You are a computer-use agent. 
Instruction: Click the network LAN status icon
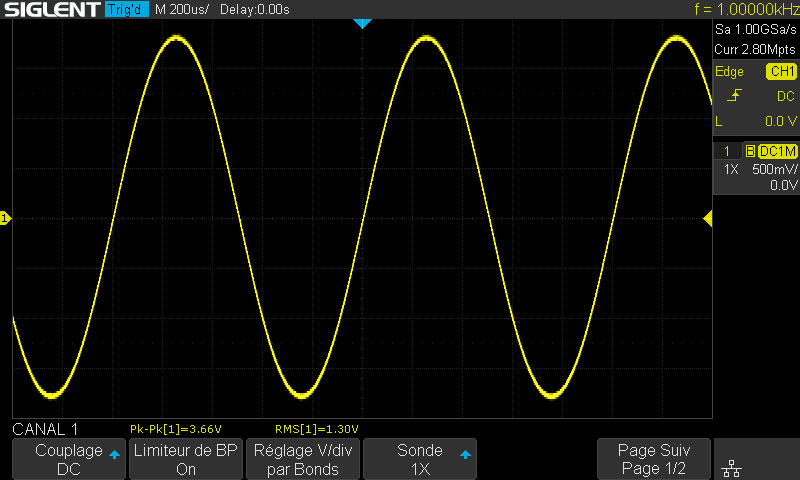coord(732,468)
